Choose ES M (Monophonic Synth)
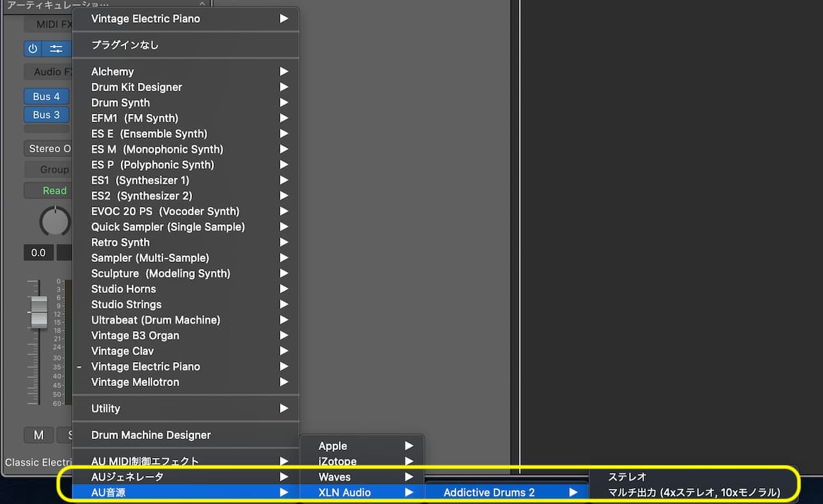This screenshot has height=504, width=823. 187,149
